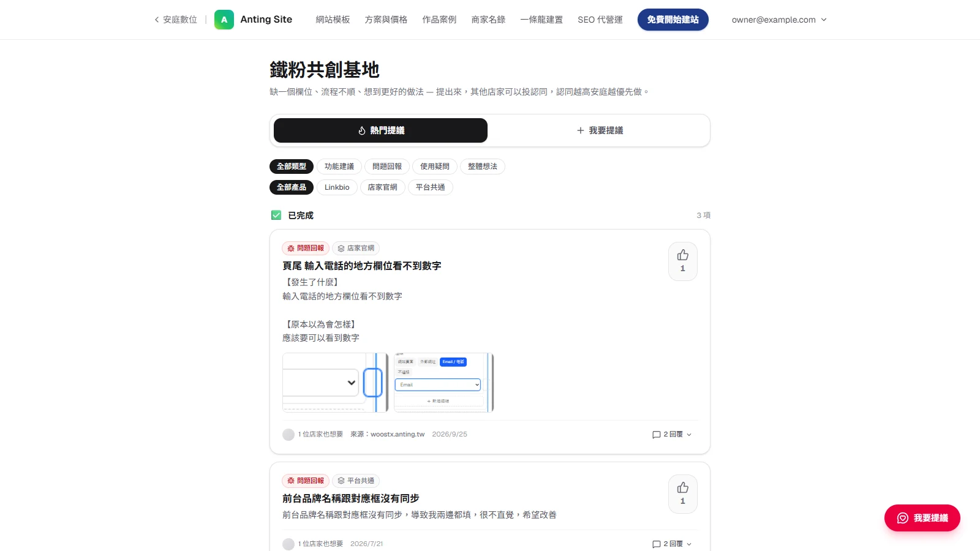980x551 pixels.
Task: Open SEO 代營運 in the top navigation
Action: pyautogui.click(x=600, y=20)
